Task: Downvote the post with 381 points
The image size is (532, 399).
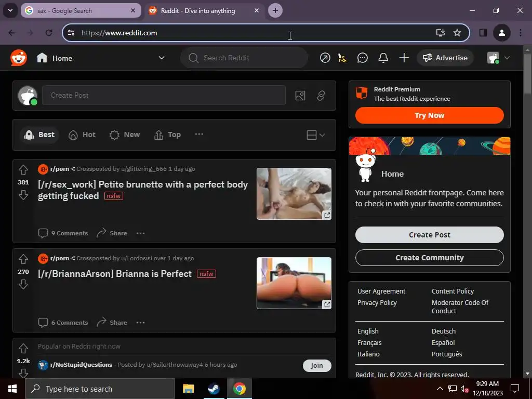Action: [23, 195]
